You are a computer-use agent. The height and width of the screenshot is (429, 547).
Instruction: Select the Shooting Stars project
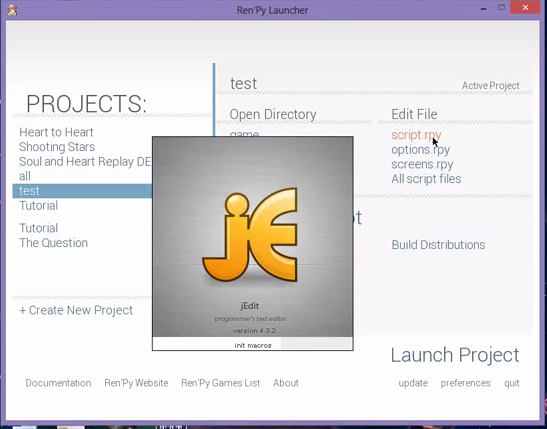(57, 147)
